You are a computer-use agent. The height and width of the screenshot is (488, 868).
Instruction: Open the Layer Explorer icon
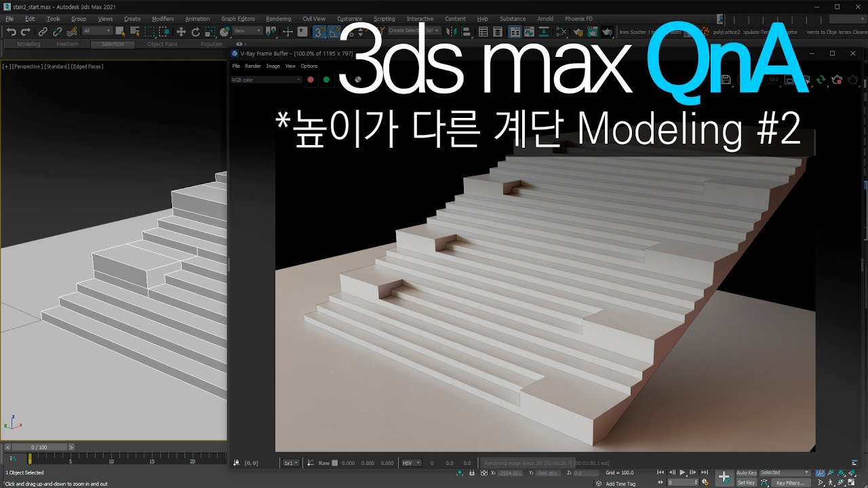coord(498,31)
